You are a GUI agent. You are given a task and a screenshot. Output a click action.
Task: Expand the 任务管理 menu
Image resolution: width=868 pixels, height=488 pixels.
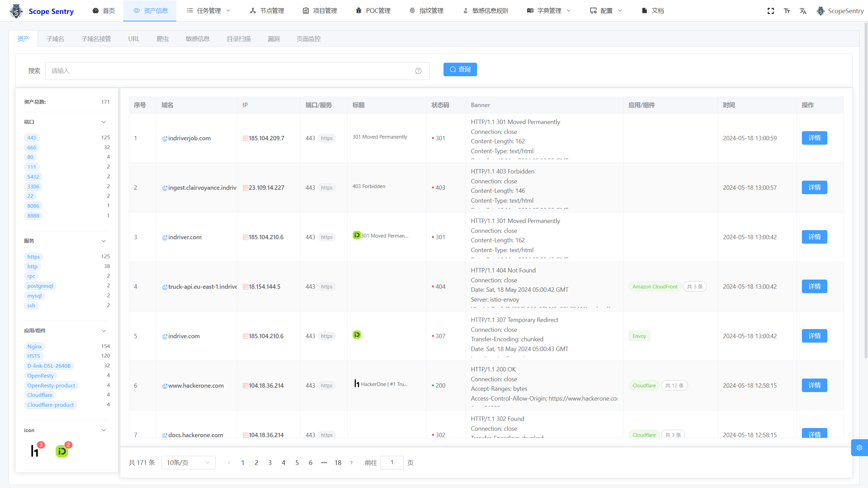tap(209, 11)
